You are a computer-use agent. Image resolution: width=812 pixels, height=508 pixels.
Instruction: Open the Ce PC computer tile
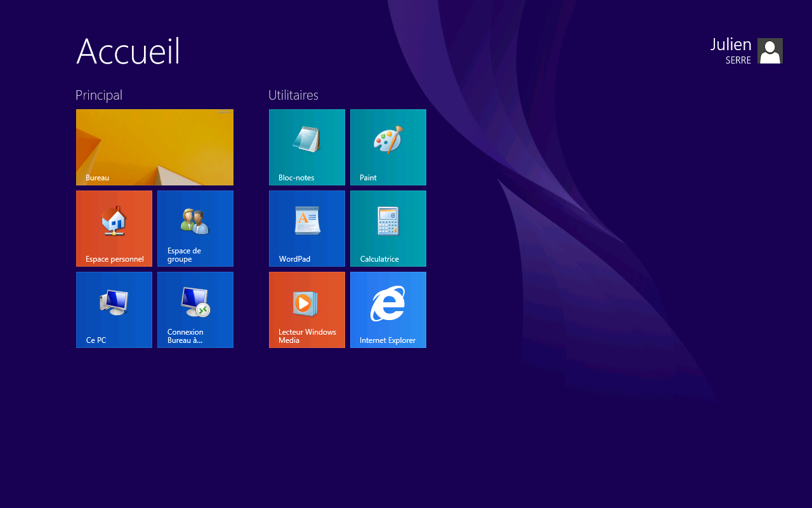(114, 310)
